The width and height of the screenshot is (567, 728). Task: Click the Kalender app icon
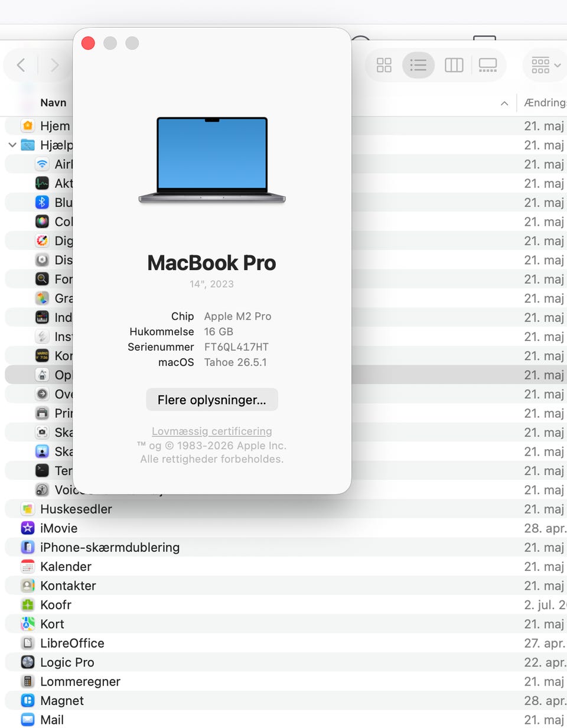tap(27, 566)
